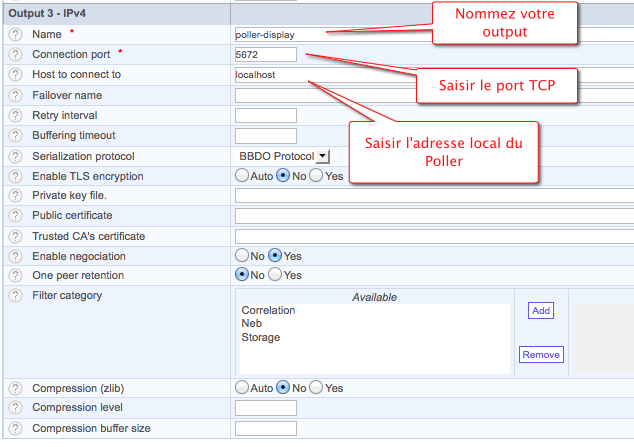The width and height of the screenshot is (634, 447).
Task: Select Auto for Enable TLS encryption
Action: click(x=242, y=176)
